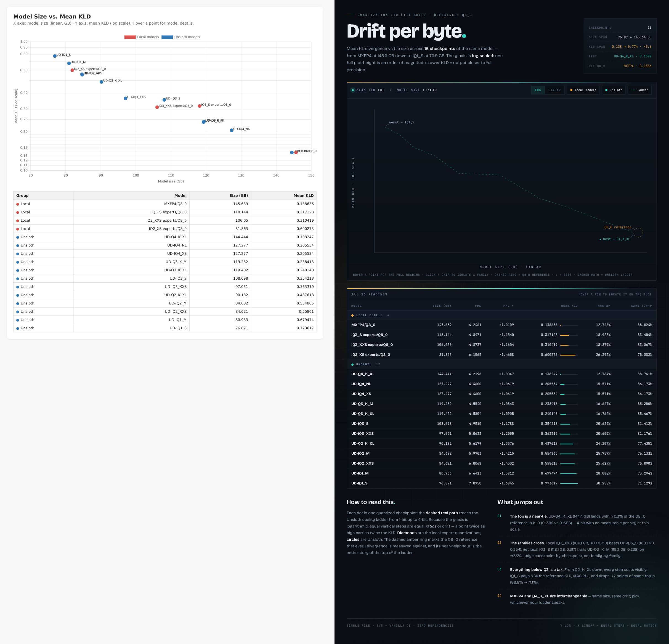Click 'UD-Q4_K_XL · 0.1382' in the stats card

coord(633,56)
